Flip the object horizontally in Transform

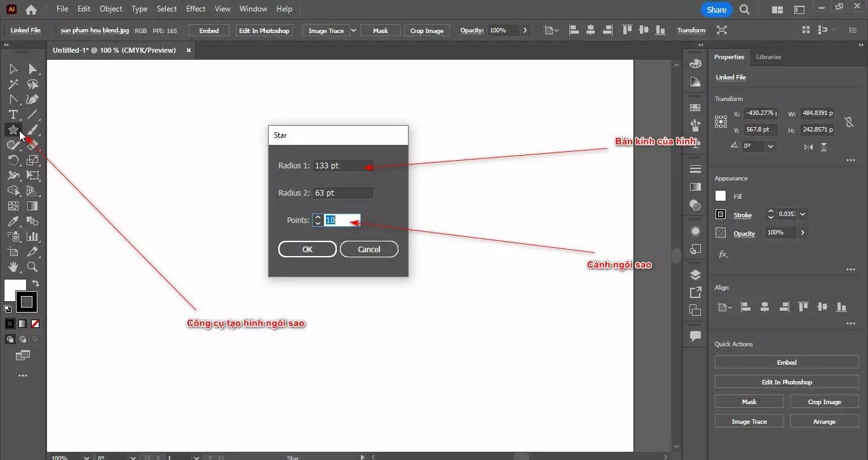click(808, 147)
